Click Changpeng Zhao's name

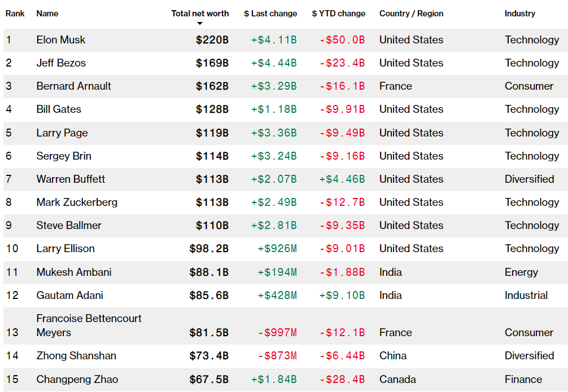(77, 380)
